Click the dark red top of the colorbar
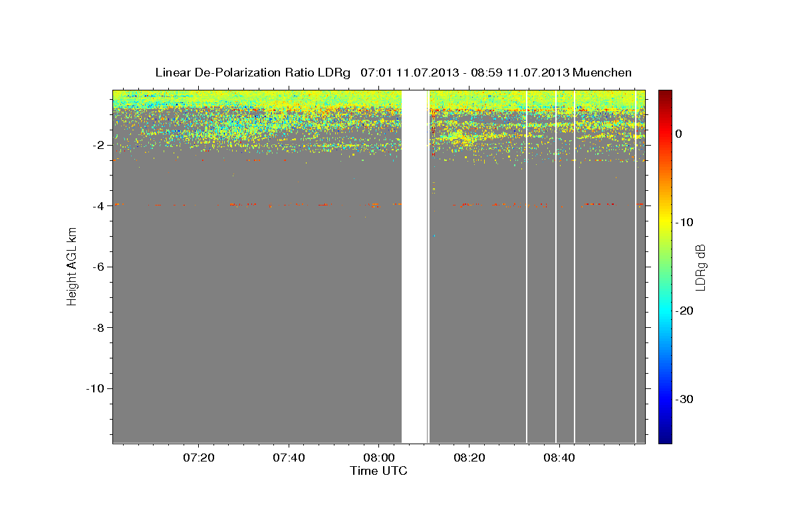 pyautogui.click(x=665, y=94)
